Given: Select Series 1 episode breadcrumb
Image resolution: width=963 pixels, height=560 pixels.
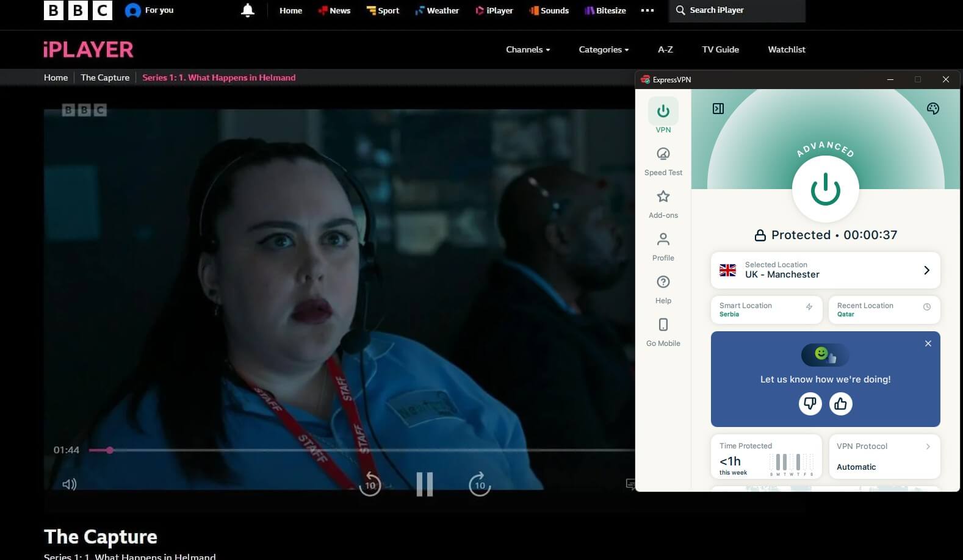Looking at the screenshot, I should tap(218, 77).
